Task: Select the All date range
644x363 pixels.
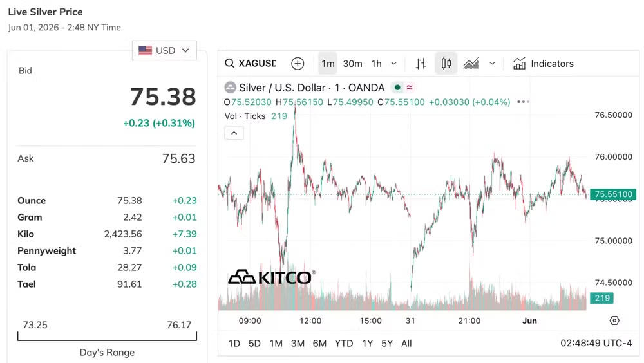Action: [x=406, y=343]
